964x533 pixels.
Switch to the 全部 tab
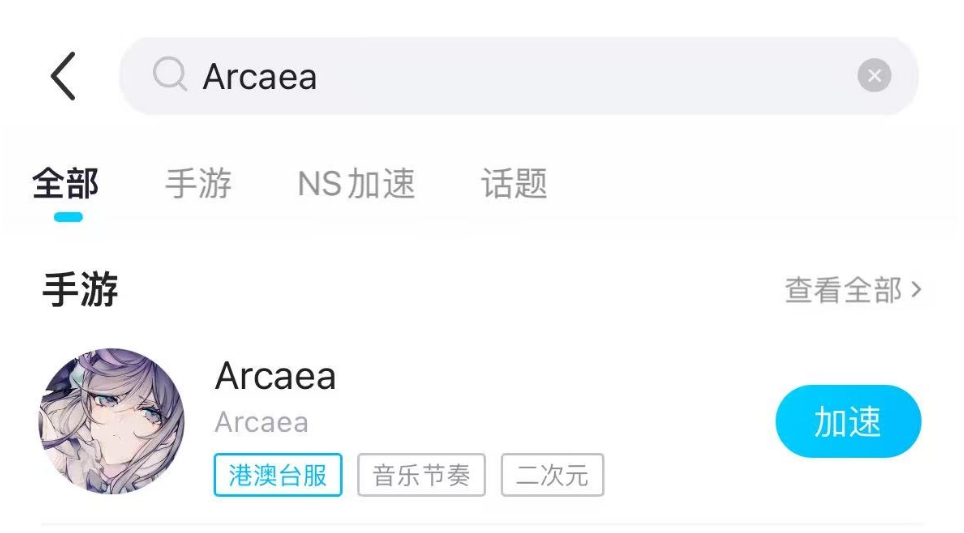[66, 183]
